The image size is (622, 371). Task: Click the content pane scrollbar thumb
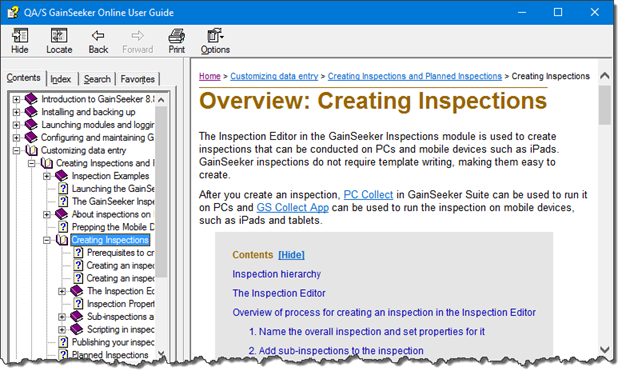605,105
